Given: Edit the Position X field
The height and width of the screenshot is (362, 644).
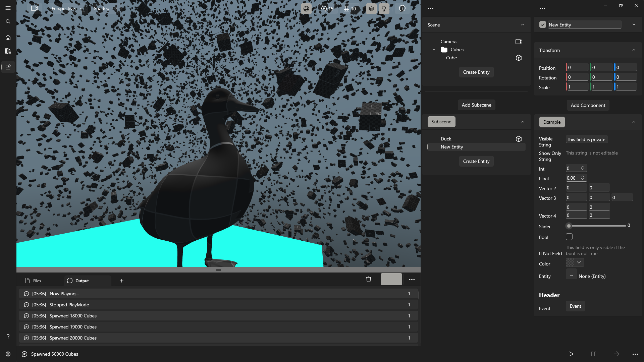Looking at the screenshot, I should [577, 67].
